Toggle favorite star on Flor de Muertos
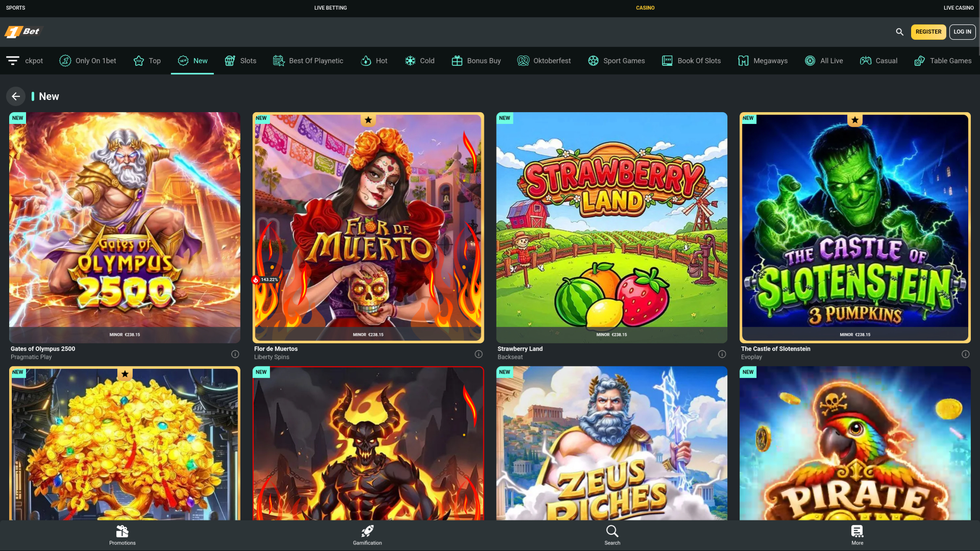Image resolution: width=980 pixels, height=551 pixels. (x=368, y=120)
